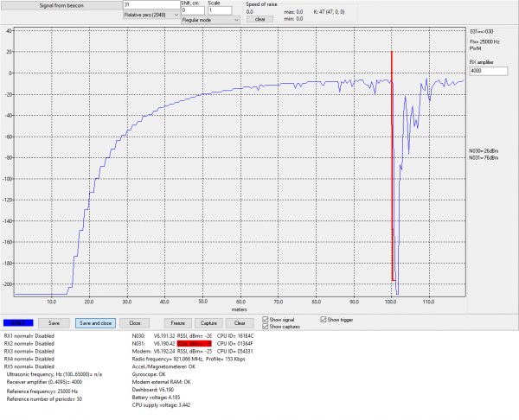Focus the Shift, cm input field
Image resolution: width=519 pixels, height=420 pixels.
193,10
